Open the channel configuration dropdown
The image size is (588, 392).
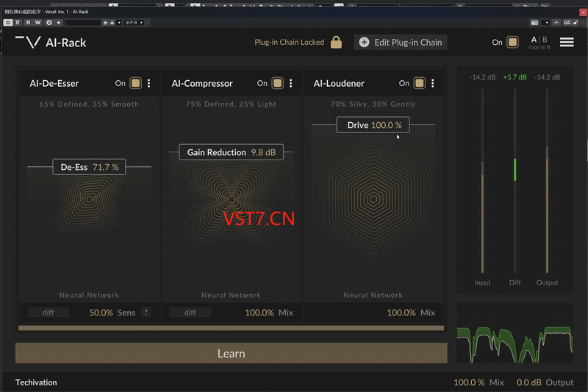pyautogui.click(x=134, y=23)
